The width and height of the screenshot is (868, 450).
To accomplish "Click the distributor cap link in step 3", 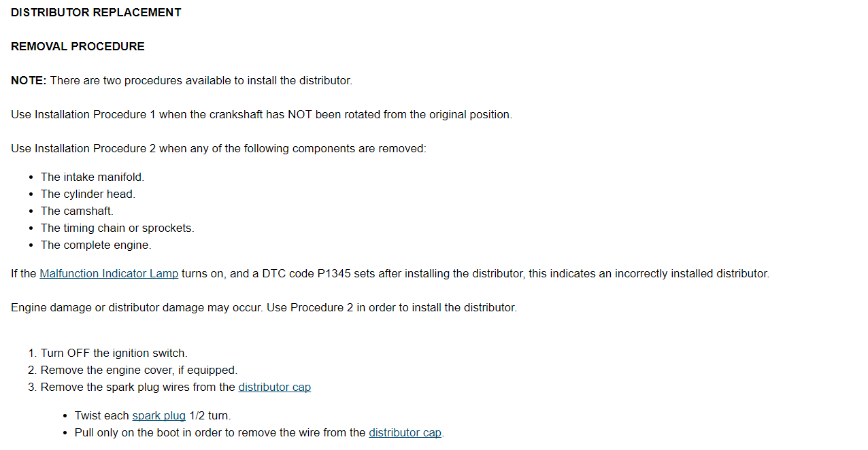I will [274, 387].
